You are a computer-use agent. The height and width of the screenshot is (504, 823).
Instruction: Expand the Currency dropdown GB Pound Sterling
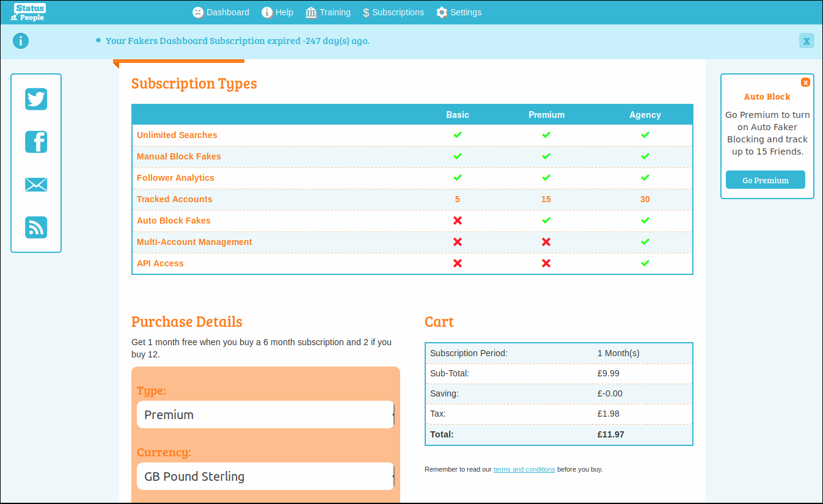point(266,477)
